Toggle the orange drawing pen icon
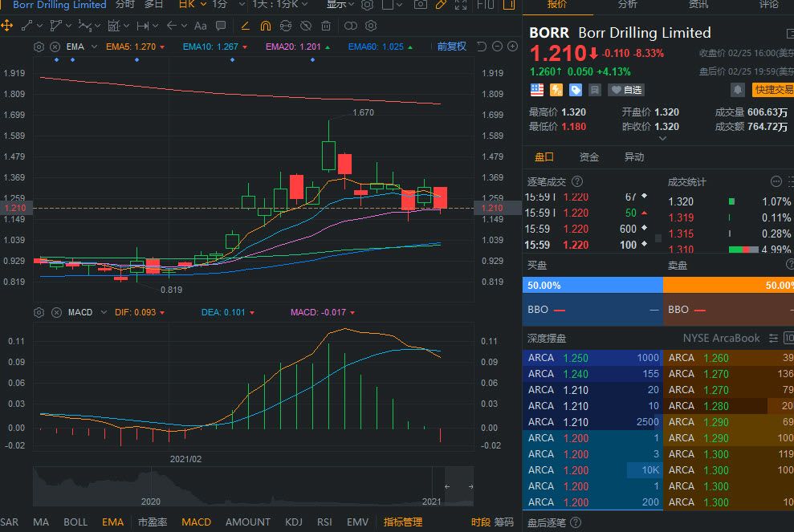794x532 pixels. coord(441,5)
